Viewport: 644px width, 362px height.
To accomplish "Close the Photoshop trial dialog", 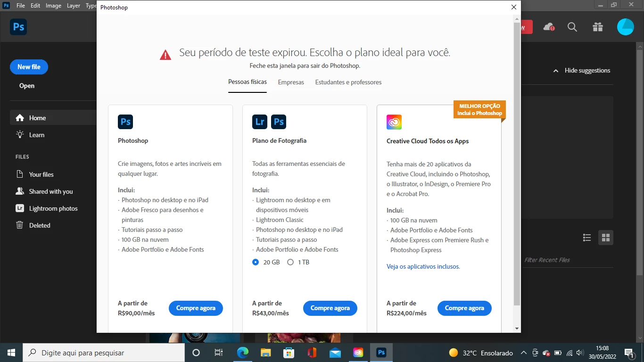I will click(514, 7).
